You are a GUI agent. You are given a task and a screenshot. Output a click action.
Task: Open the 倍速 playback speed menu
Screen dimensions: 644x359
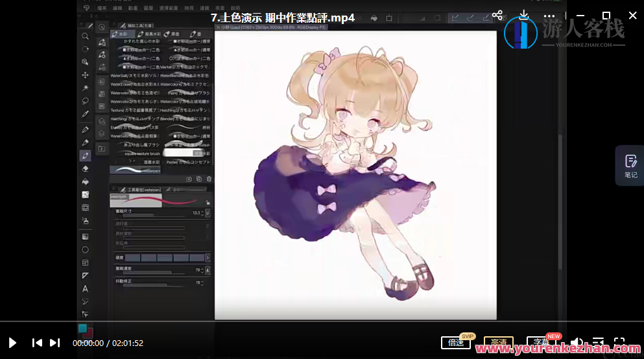(456, 343)
